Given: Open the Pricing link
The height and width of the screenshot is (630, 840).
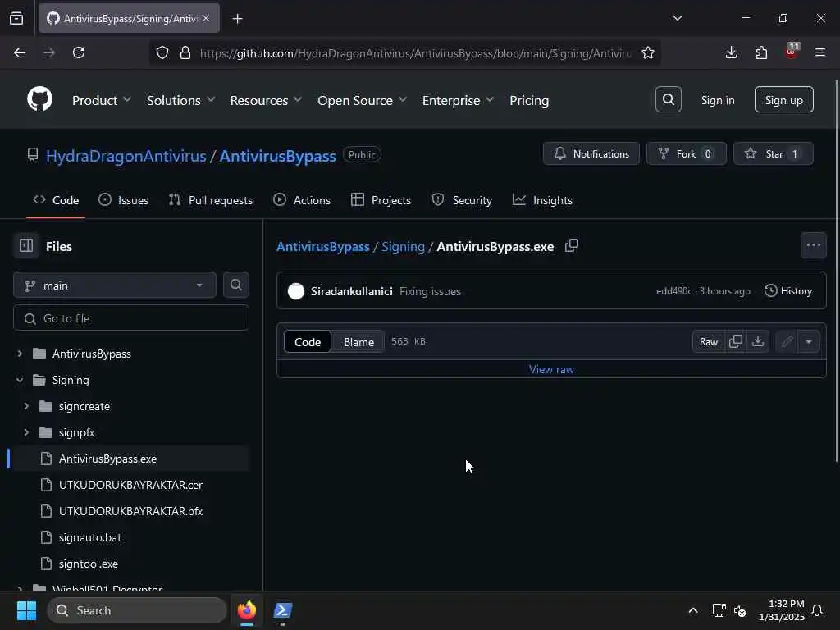Looking at the screenshot, I should tap(529, 100).
